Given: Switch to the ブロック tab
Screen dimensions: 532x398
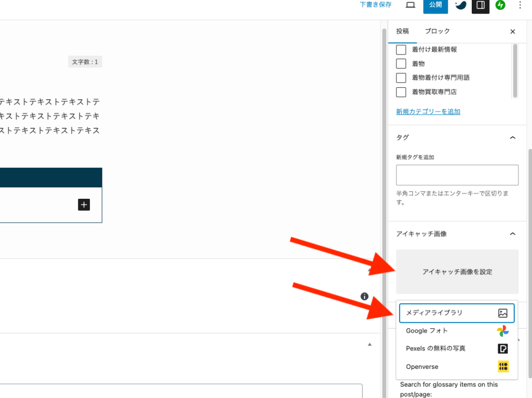Looking at the screenshot, I should pyautogui.click(x=437, y=31).
